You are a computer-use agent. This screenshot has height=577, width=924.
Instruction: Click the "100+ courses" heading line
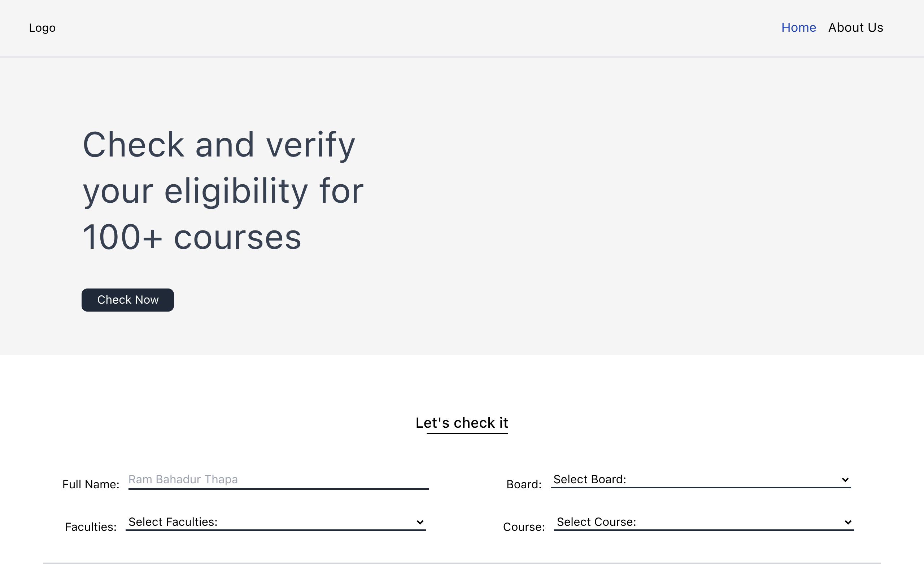click(x=192, y=237)
